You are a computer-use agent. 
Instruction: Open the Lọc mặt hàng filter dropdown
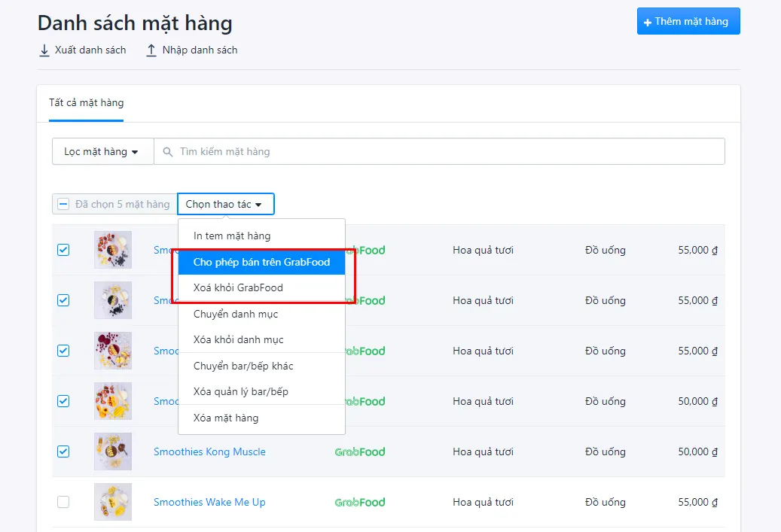pos(102,151)
